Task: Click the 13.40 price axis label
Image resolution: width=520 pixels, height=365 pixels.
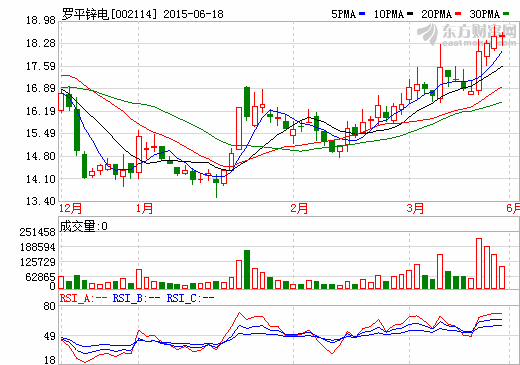Action: [41, 201]
